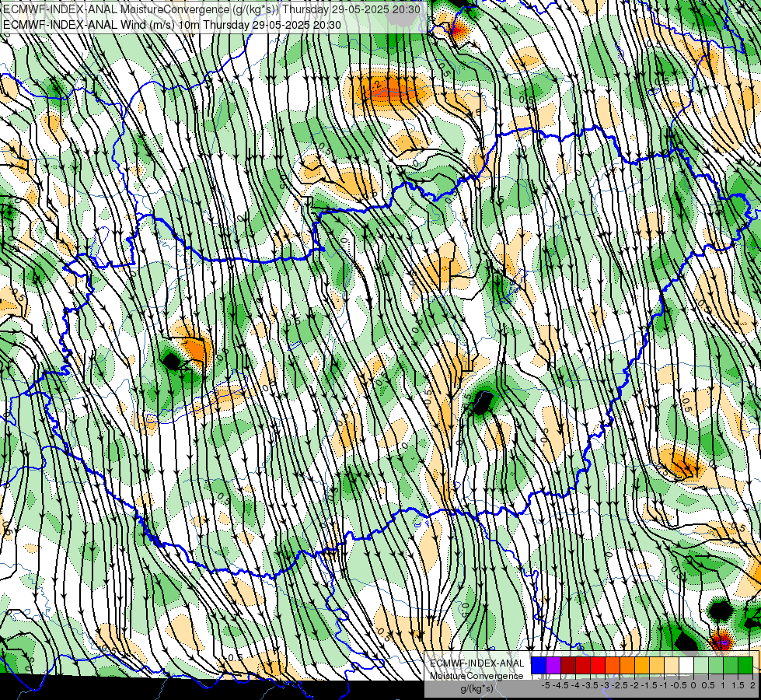The width and height of the screenshot is (761, 700).
Task: Pick darkest green swatch between 1.5 and 2
Action: pyautogui.click(x=745, y=666)
